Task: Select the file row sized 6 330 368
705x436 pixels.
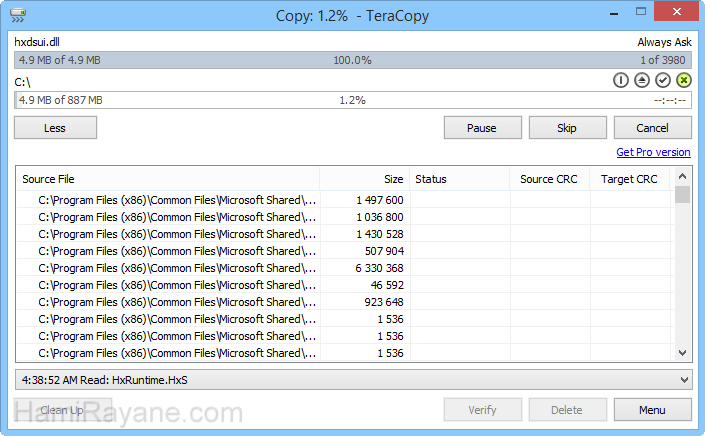Action: 345,268
